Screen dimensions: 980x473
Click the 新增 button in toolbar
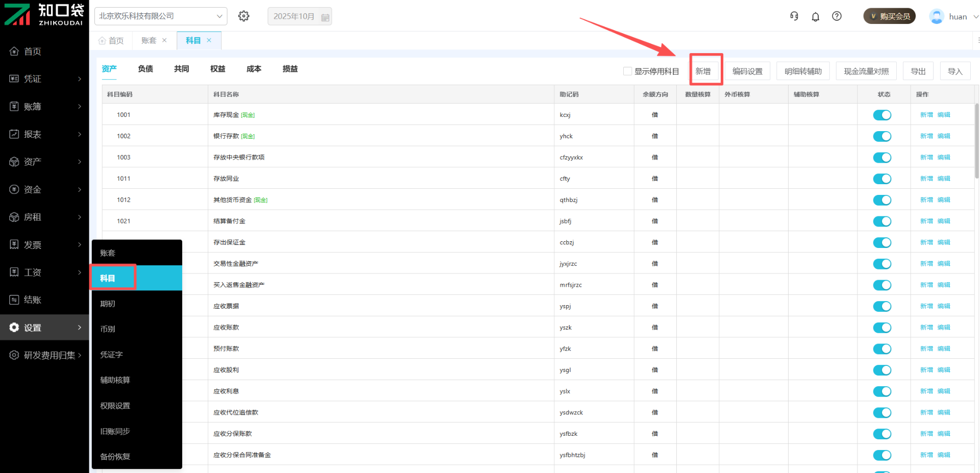pos(703,71)
